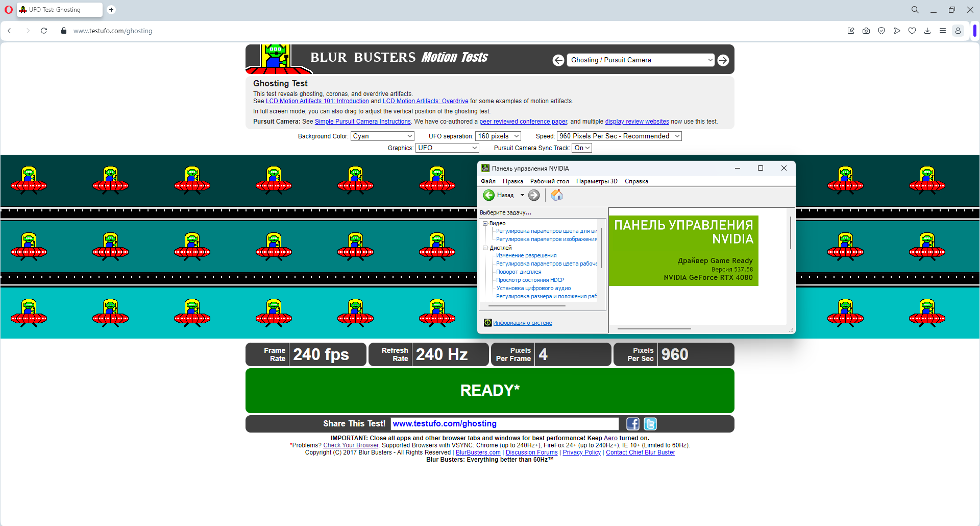Open the Назад history dropdown arrow
980x526 pixels.
tap(522, 195)
